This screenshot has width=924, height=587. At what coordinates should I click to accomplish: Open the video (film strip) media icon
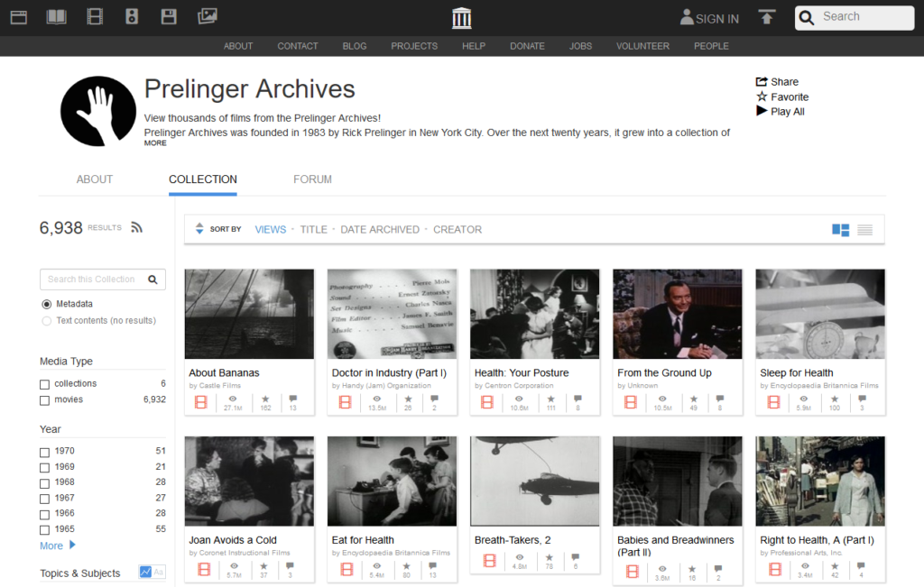95,16
